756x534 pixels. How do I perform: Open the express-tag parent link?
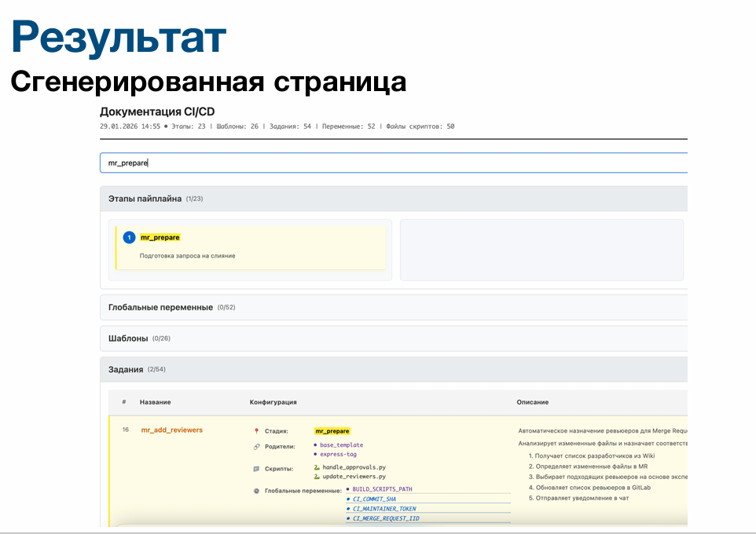(339, 454)
